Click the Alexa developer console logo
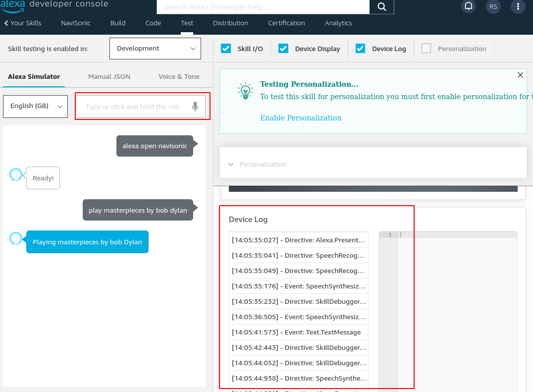 (x=54, y=5)
